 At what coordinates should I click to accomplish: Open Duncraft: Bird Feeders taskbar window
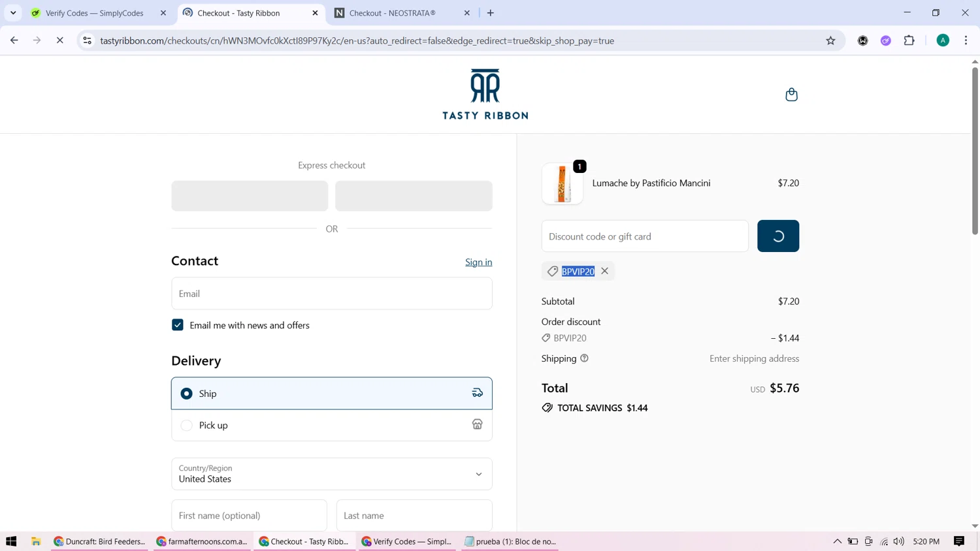point(99,541)
